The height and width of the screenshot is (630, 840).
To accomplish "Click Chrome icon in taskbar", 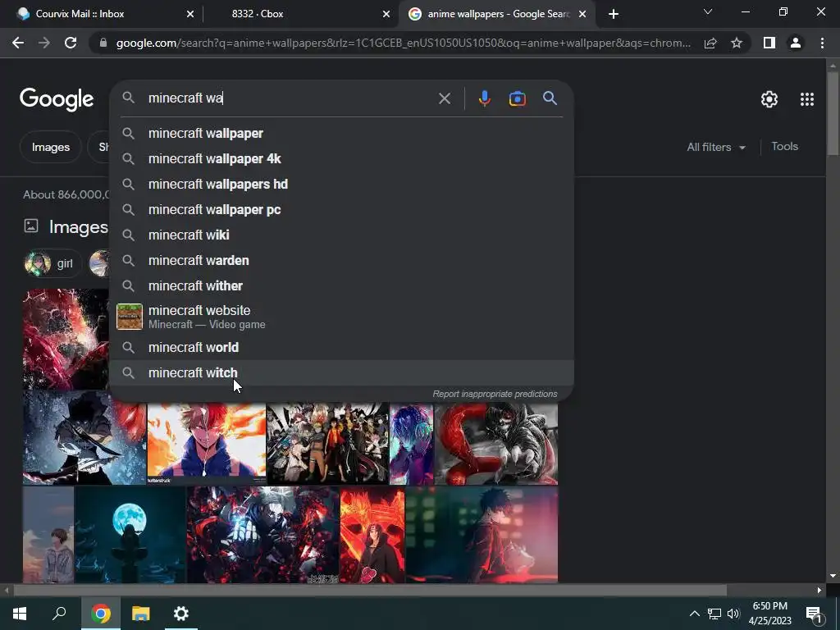I will coord(101,614).
